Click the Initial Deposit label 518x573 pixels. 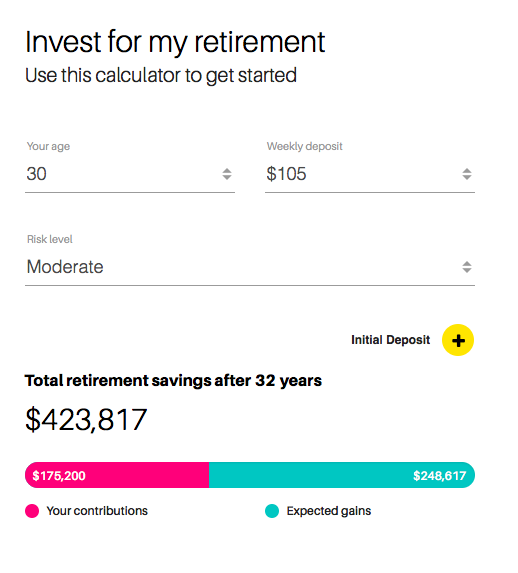[x=390, y=340]
